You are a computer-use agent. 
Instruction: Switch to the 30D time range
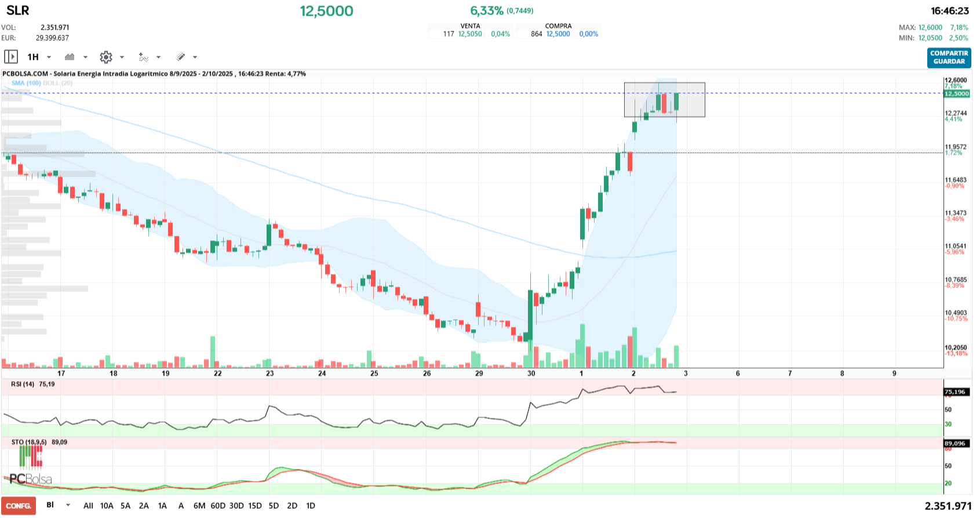tap(236, 506)
